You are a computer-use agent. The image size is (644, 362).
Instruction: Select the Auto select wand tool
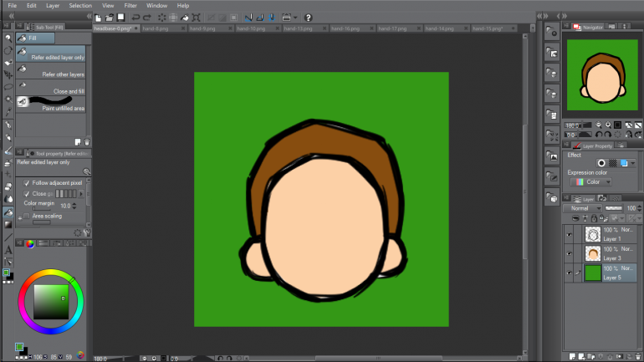point(8,99)
